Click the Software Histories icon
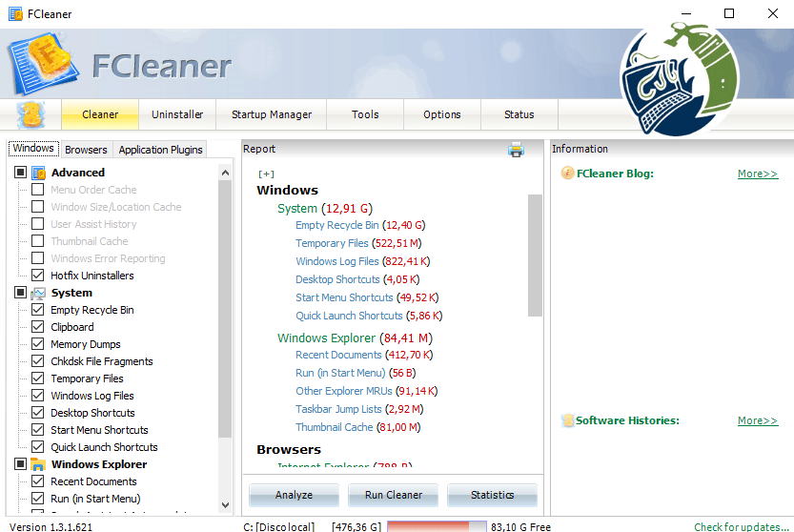Image resolution: width=794 pixels, height=532 pixels. [x=568, y=420]
